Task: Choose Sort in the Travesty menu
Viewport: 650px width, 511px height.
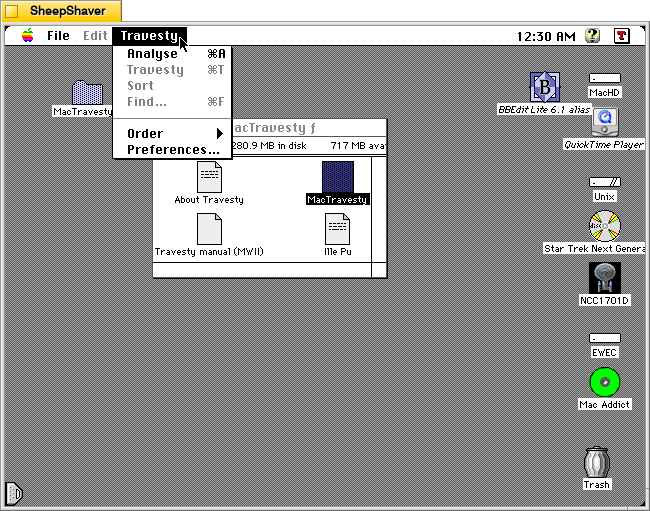Action: tap(172, 86)
